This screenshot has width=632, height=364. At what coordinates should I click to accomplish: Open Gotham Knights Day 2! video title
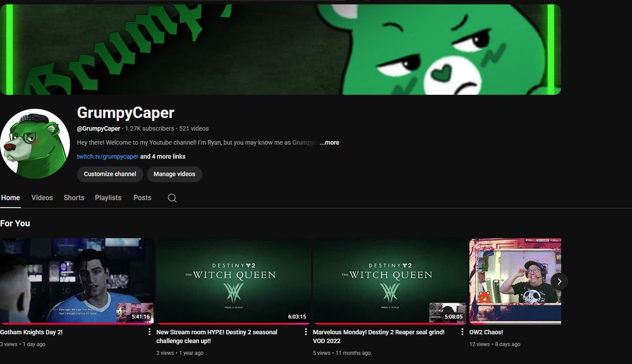point(32,332)
